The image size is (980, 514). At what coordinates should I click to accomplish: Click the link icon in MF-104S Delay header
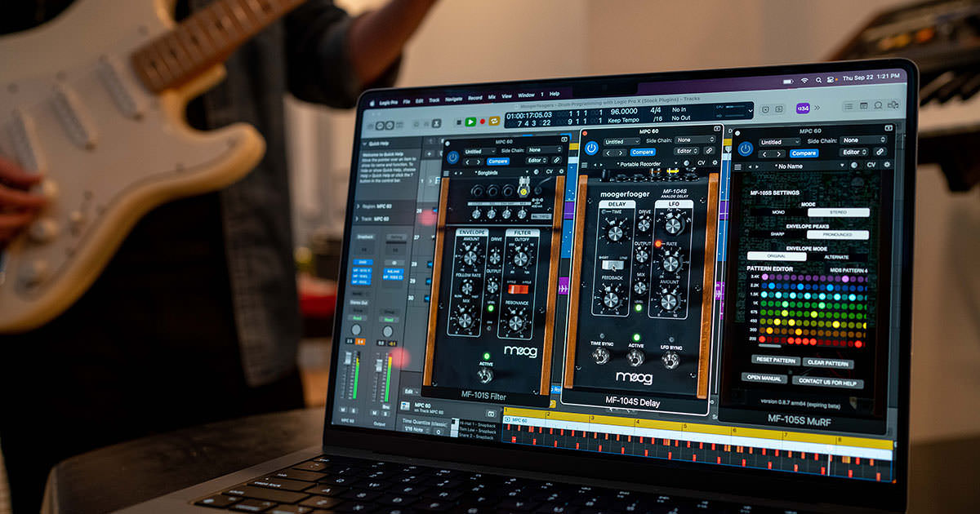point(709,151)
